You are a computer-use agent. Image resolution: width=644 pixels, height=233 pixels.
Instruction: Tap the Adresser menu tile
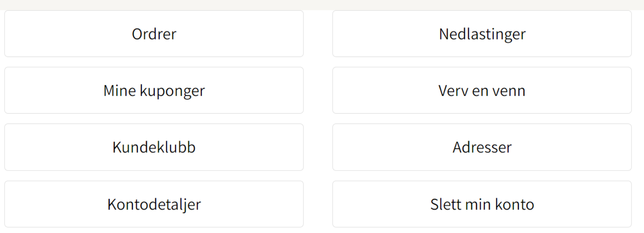tap(482, 147)
